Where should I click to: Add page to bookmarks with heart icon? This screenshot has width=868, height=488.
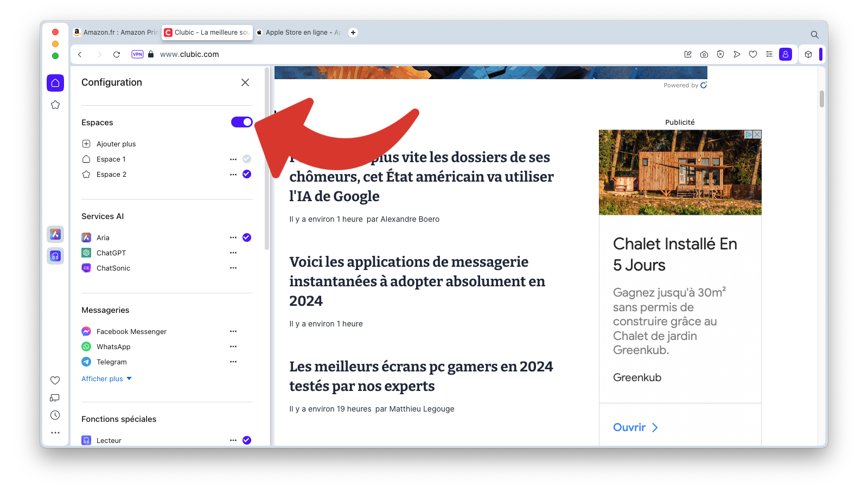coord(753,54)
